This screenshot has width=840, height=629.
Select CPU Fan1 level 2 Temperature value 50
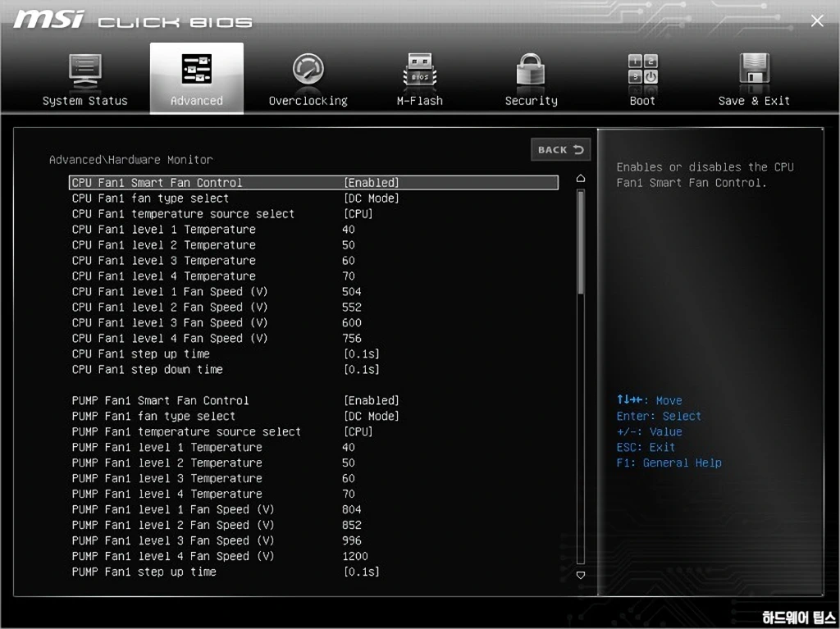(x=348, y=245)
